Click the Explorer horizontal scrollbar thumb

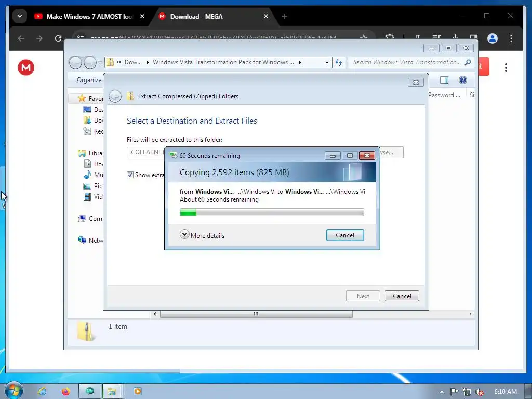(x=256, y=314)
